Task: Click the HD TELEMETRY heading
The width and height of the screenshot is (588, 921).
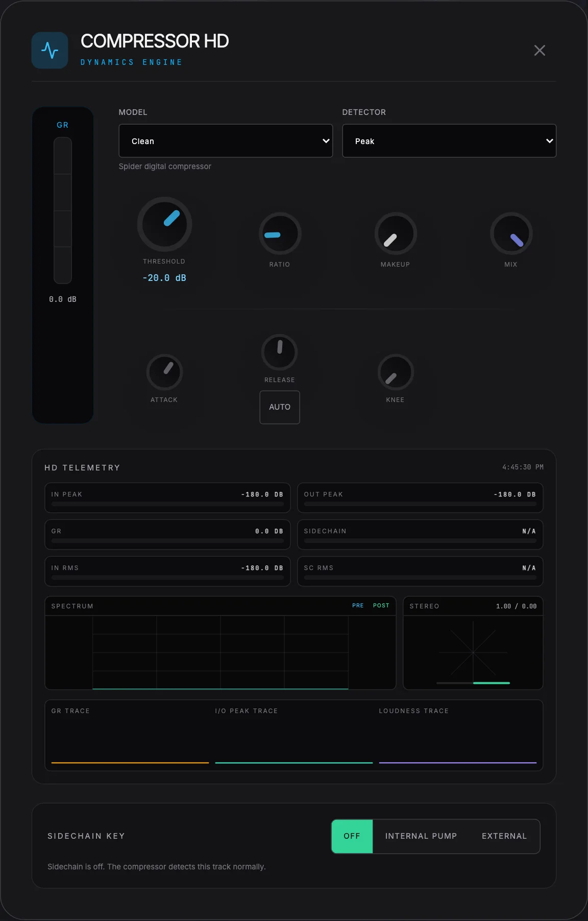Action: pos(82,468)
